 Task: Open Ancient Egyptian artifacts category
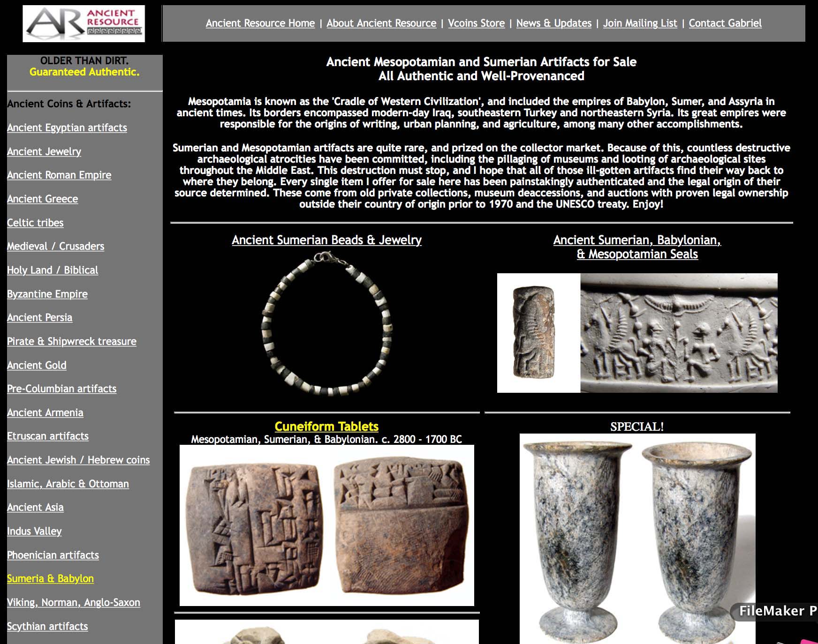[67, 127]
